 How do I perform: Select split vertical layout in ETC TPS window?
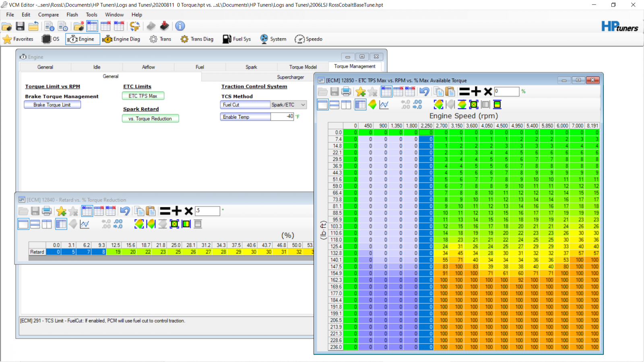[346, 105]
